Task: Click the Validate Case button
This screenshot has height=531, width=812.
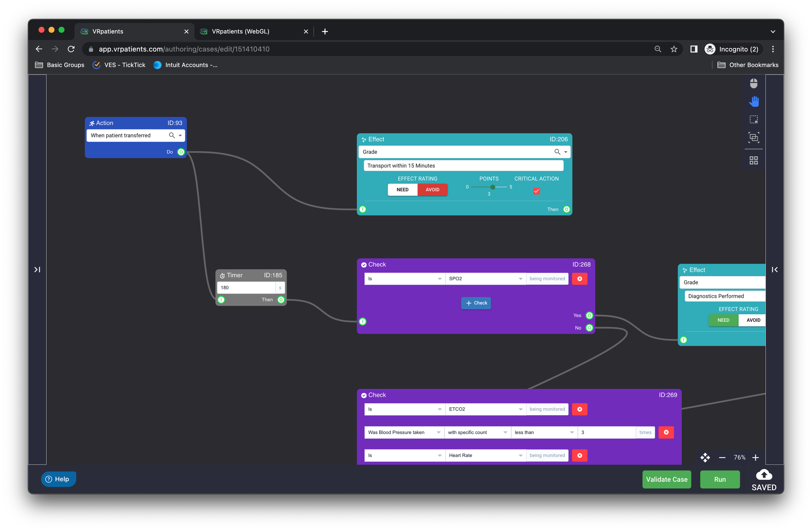Action: tap(666, 479)
